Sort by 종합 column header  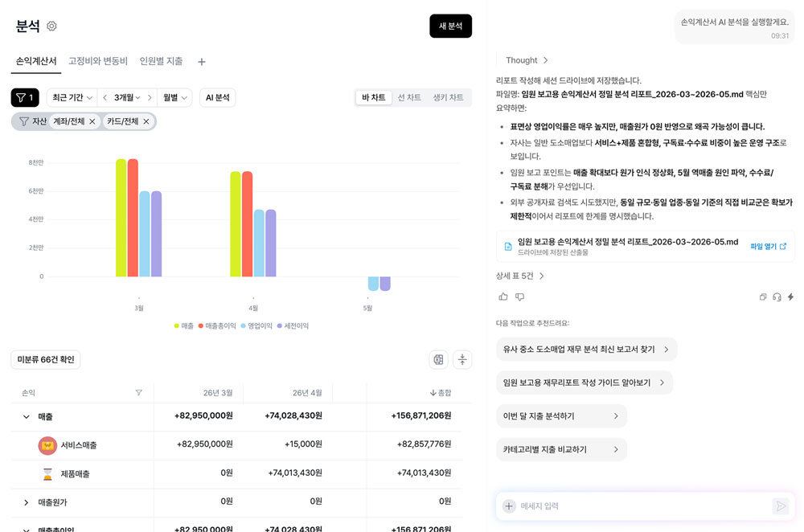click(x=441, y=393)
